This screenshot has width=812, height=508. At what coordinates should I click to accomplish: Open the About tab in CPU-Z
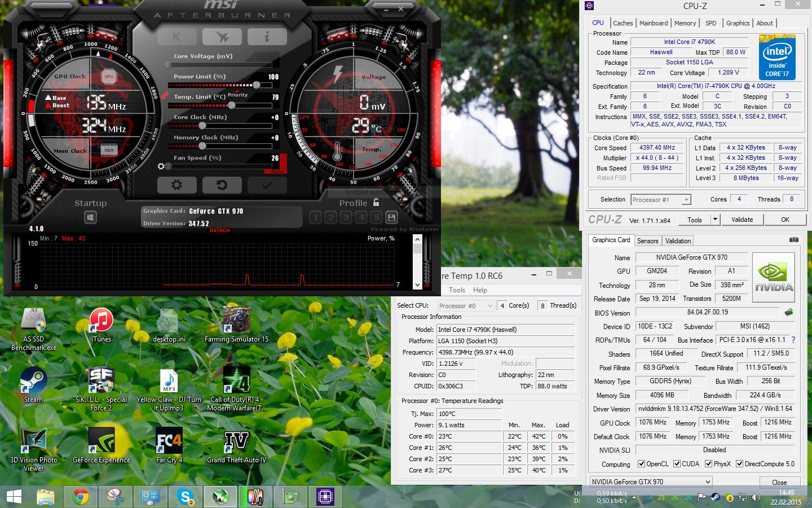point(765,23)
